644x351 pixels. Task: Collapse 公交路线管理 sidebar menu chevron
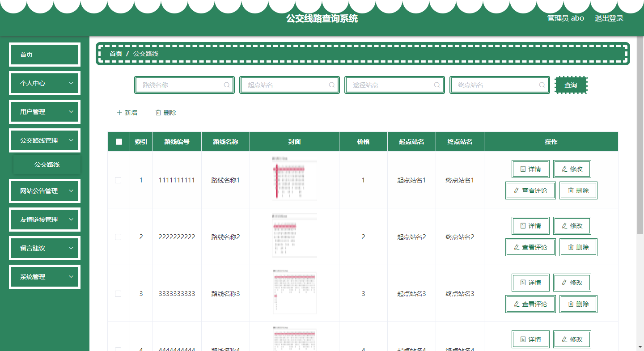(71, 140)
